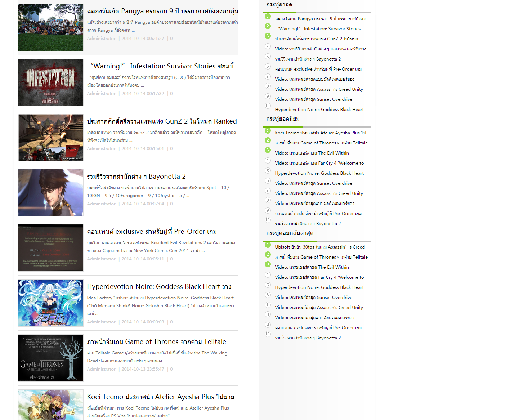Open the Pre-Order exclusive link under กระทู้ล่าสุด
510x420 pixels.
[318, 69]
